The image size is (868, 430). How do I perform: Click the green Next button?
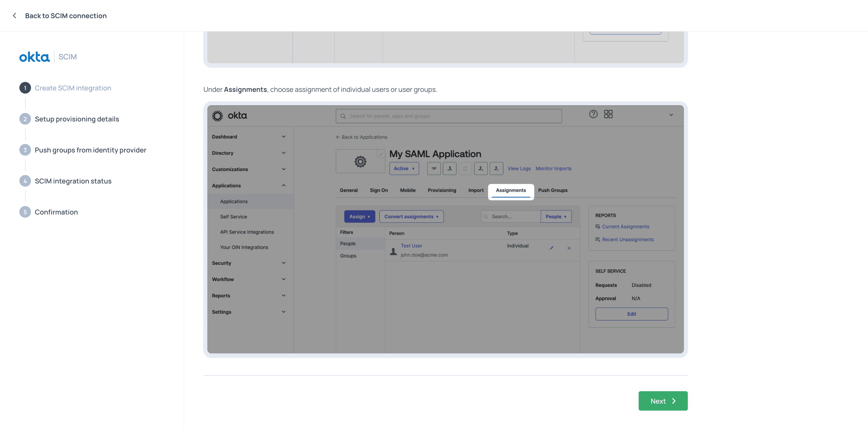663,401
